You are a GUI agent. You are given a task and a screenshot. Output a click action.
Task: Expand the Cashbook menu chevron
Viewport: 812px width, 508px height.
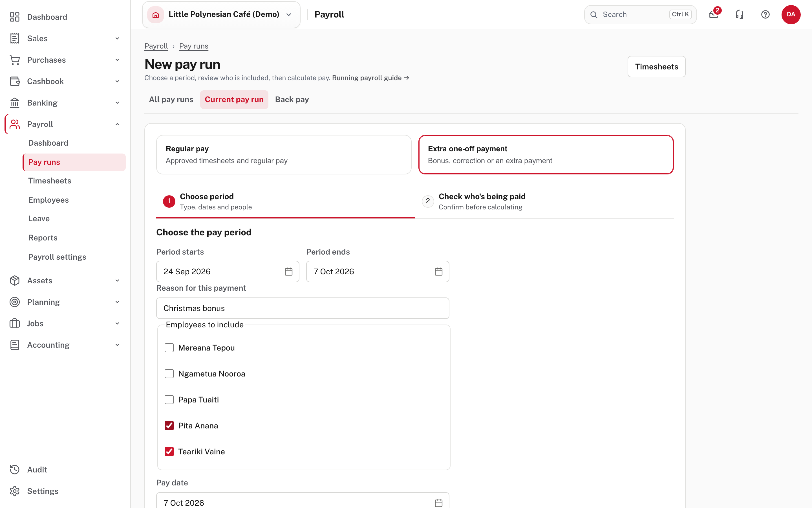[x=117, y=81]
